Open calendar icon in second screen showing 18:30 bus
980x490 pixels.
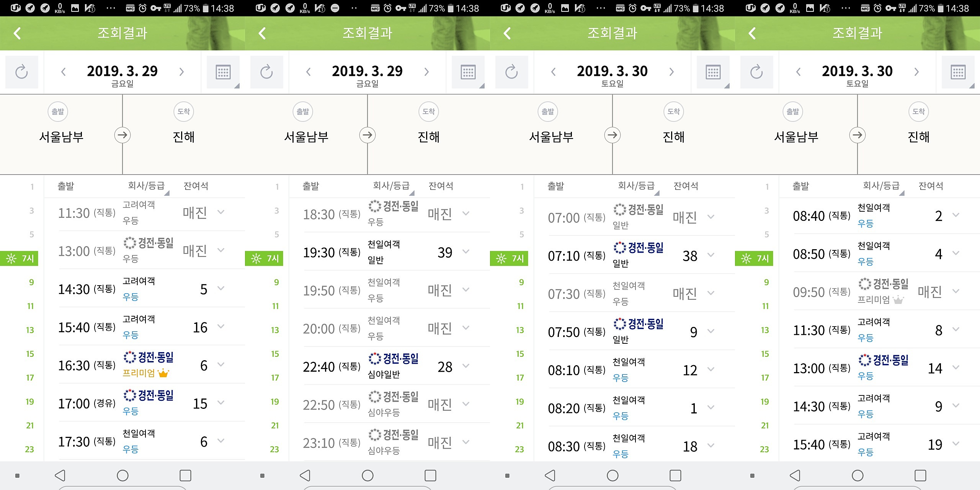pos(468,72)
